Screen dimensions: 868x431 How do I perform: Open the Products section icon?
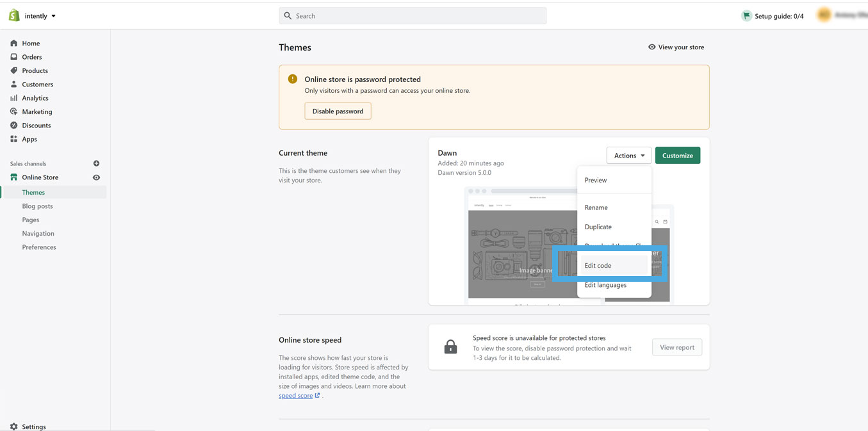(14, 70)
